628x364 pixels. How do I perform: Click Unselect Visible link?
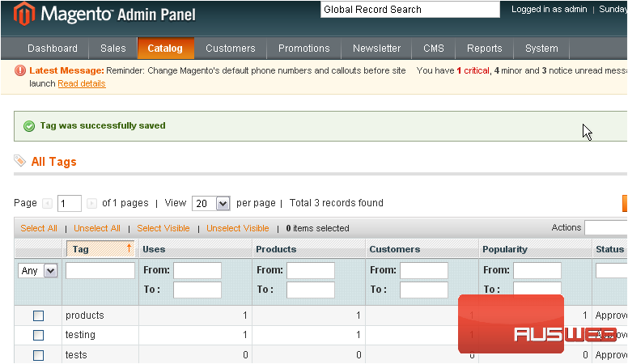coord(237,228)
